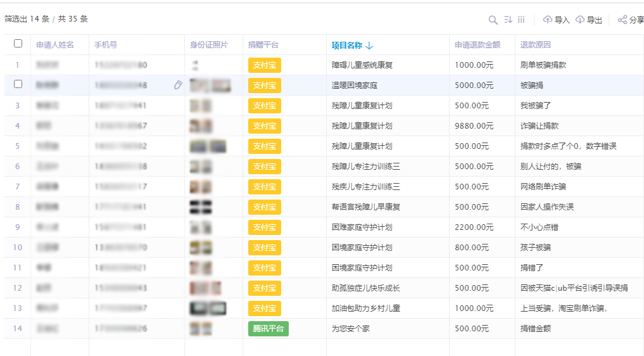Click the 手机号 column header
The height and width of the screenshot is (356, 644).
pos(106,45)
